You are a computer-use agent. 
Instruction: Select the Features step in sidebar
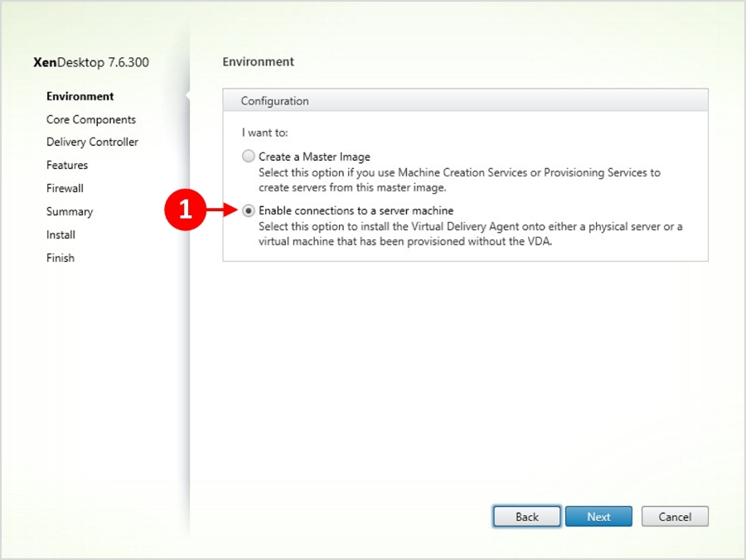67,165
